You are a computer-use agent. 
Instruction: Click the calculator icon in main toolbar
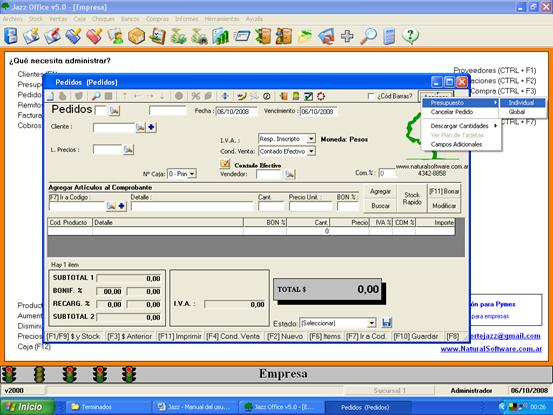pyautogui.click(x=389, y=36)
